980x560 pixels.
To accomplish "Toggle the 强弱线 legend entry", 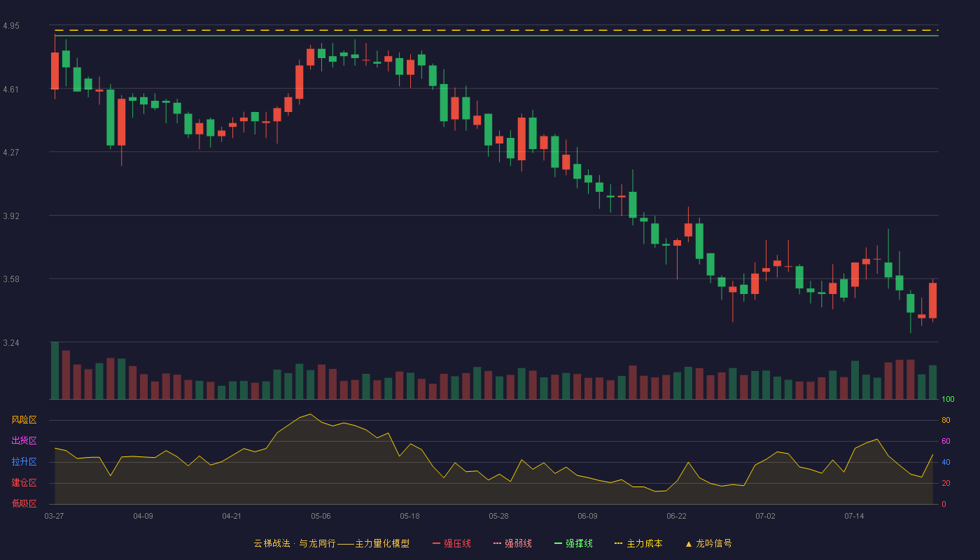I will pyautogui.click(x=512, y=543).
